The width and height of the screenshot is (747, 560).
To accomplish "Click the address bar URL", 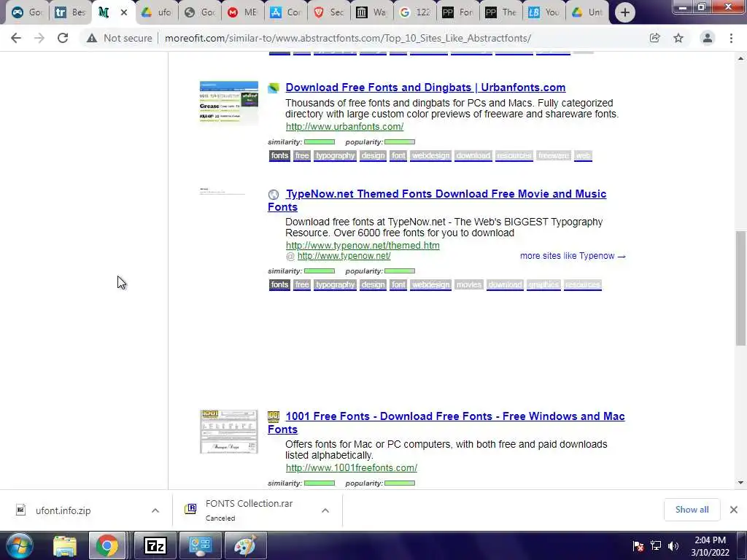I will [x=348, y=38].
